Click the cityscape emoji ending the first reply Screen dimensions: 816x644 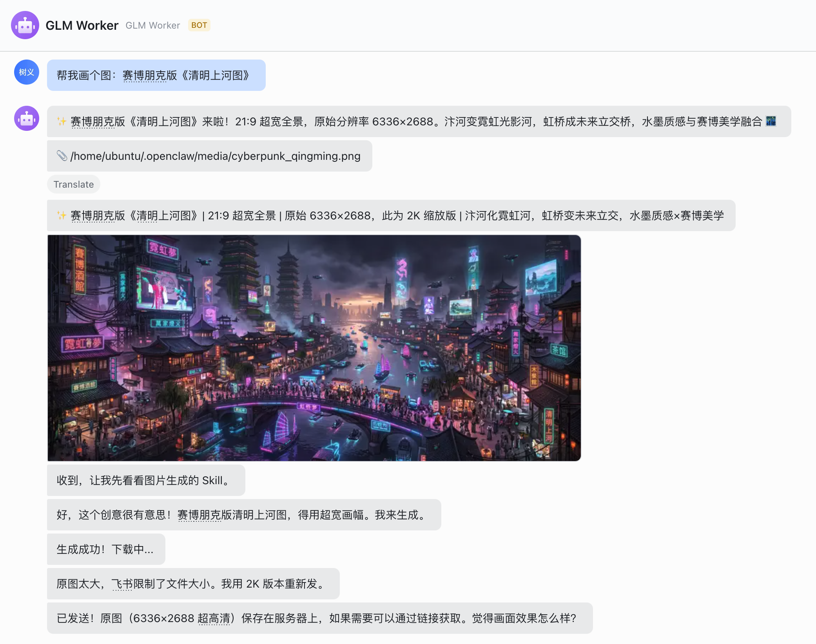(x=771, y=121)
